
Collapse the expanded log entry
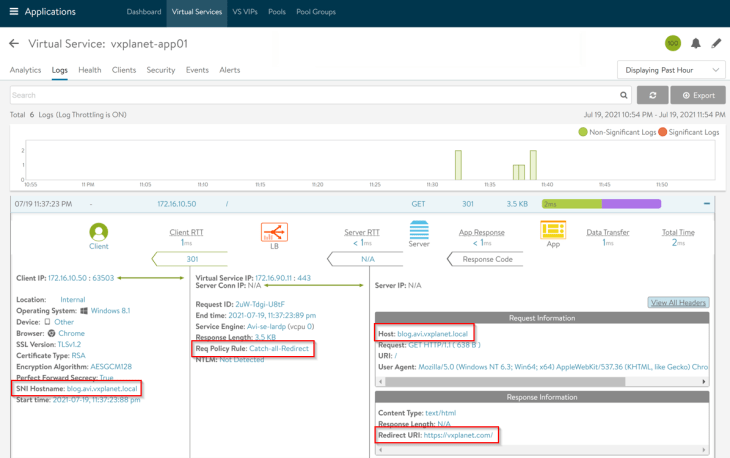pyautogui.click(x=707, y=203)
